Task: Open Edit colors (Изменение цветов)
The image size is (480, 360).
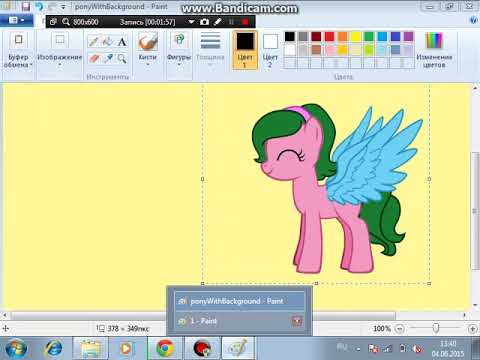Action: click(434, 50)
